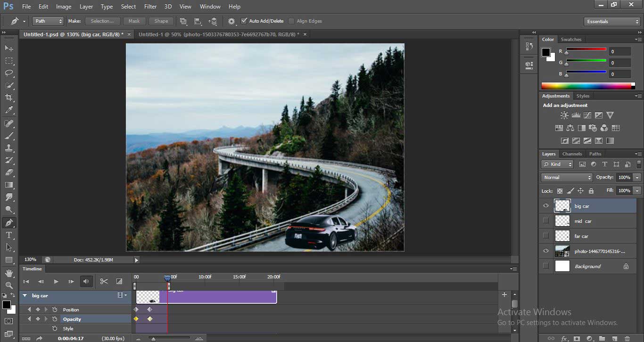The image size is (644, 342).
Task: Click the delete layer trash icon
Action: pos(627,338)
